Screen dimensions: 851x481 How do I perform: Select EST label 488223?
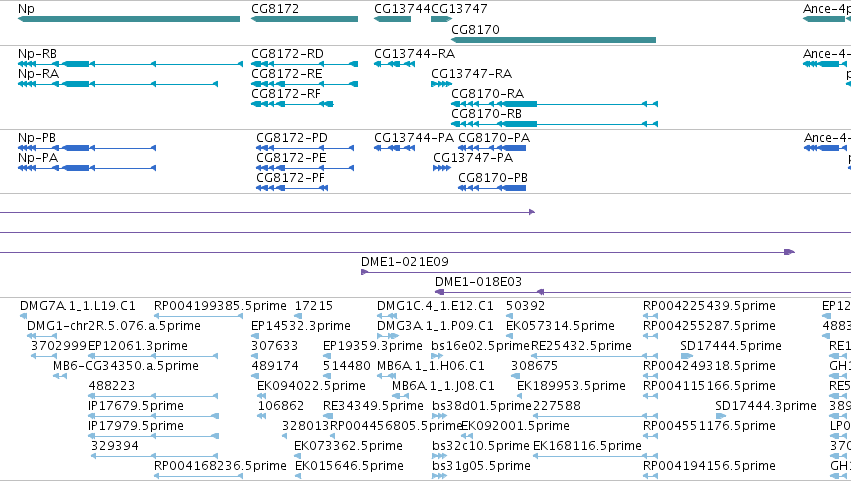111,386
